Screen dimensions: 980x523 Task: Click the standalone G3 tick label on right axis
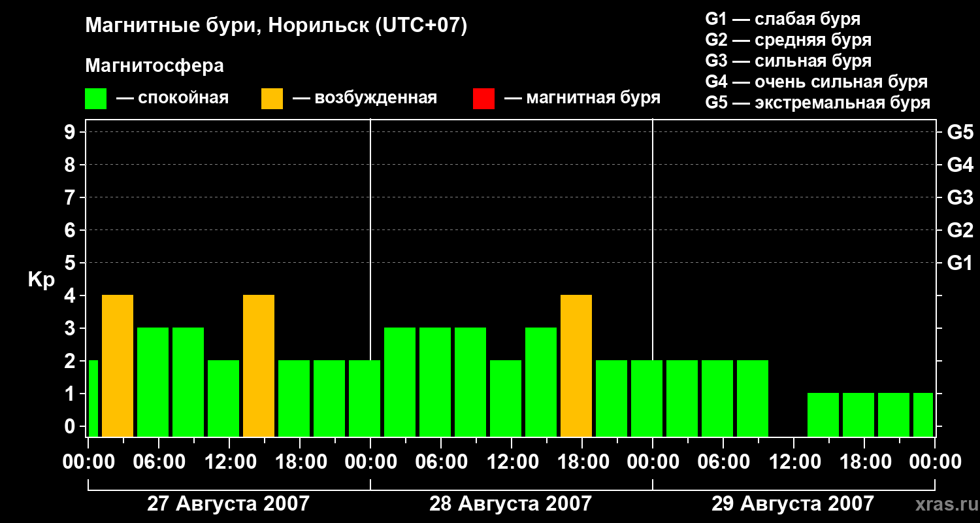(960, 197)
